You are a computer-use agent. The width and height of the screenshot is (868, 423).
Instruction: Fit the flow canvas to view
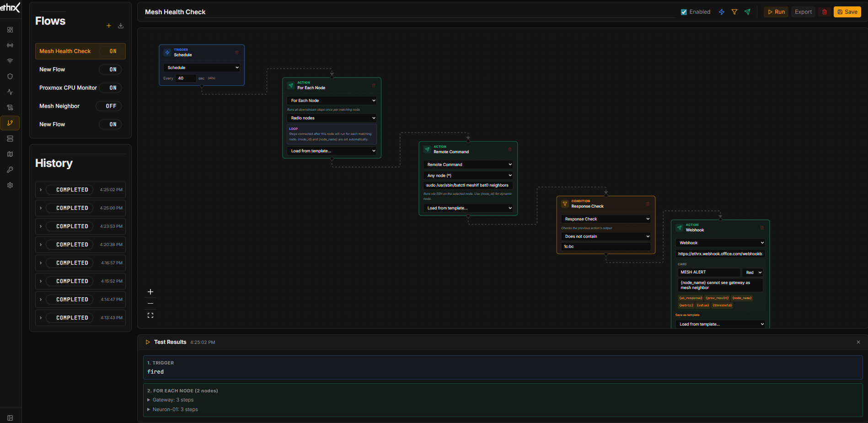pos(150,316)
